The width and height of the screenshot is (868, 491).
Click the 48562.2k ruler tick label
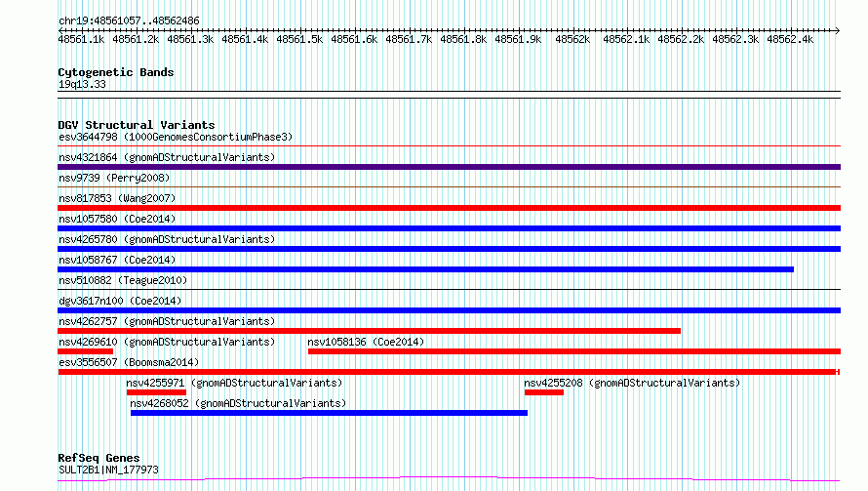(x=681, y=39)
